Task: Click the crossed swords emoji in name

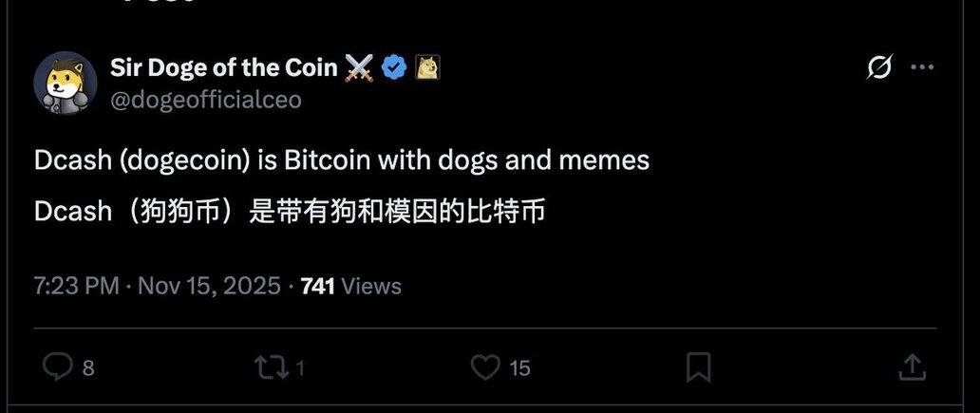Action: pyautogui.click(x=359, y=67)
